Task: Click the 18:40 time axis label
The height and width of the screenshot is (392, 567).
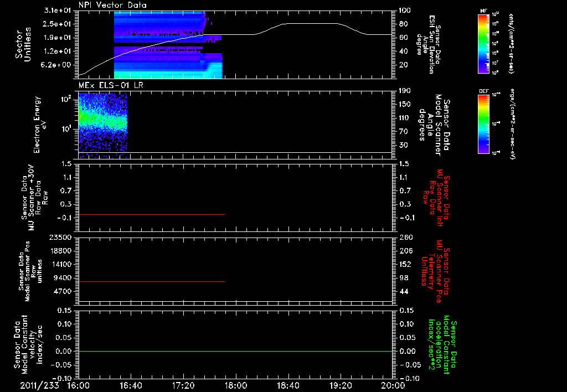Action: tap(288, 385)
